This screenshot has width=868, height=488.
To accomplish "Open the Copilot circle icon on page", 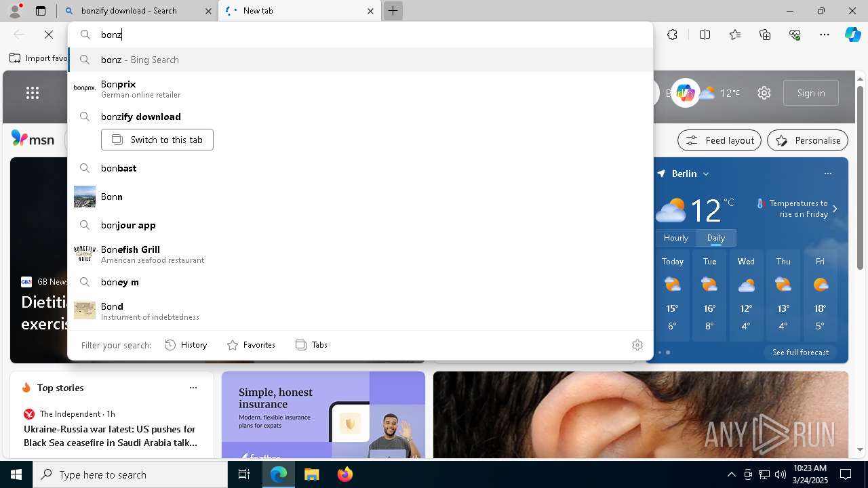I will [x=685, y=93].
